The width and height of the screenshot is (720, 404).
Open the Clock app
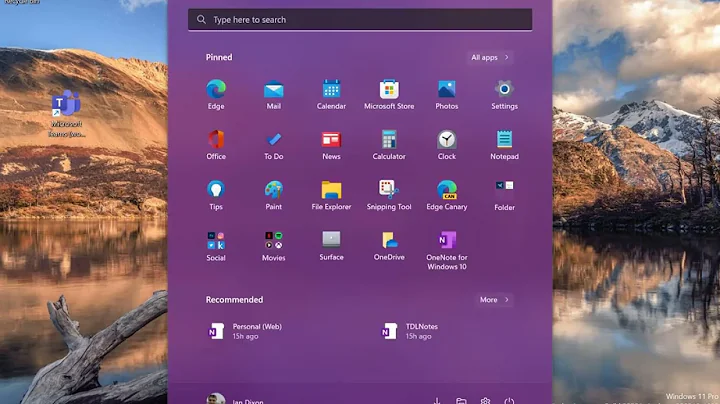click(x=447, y=145)
